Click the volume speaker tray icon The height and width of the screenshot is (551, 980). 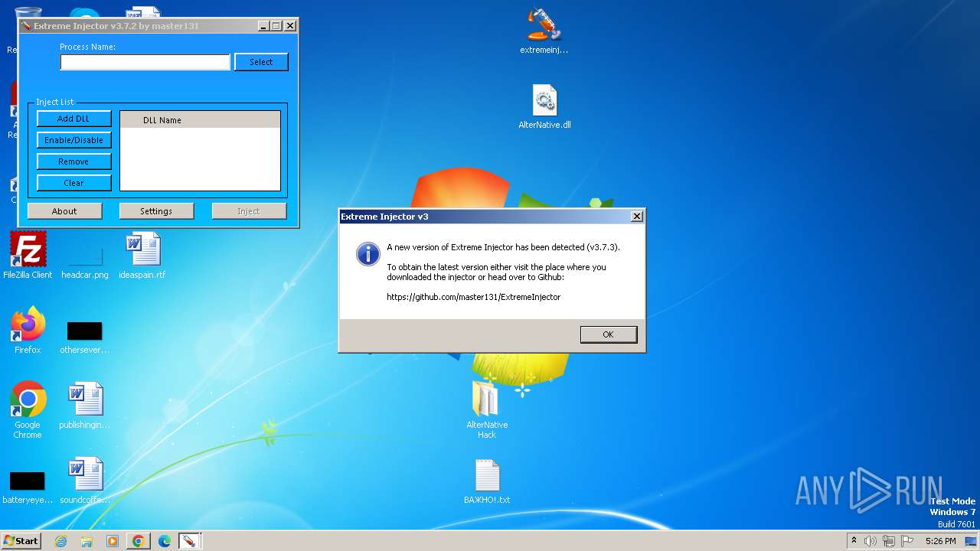click(x=871, y=541)
